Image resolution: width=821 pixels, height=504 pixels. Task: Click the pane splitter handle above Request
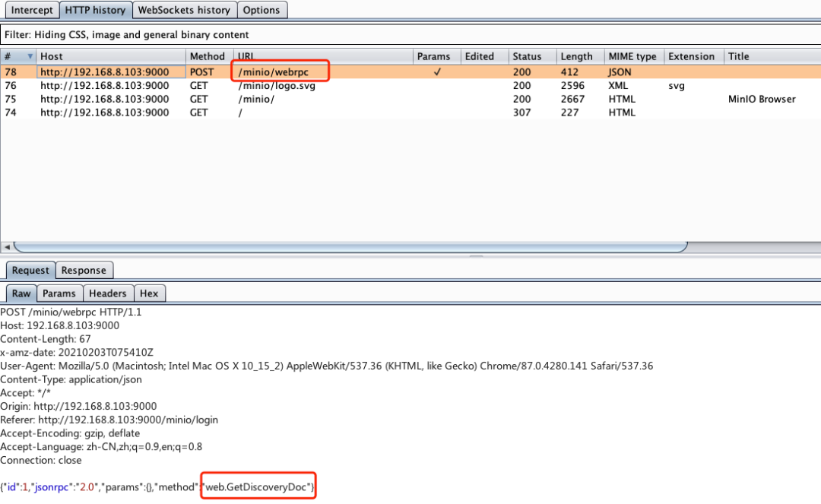tap(476, 256)
